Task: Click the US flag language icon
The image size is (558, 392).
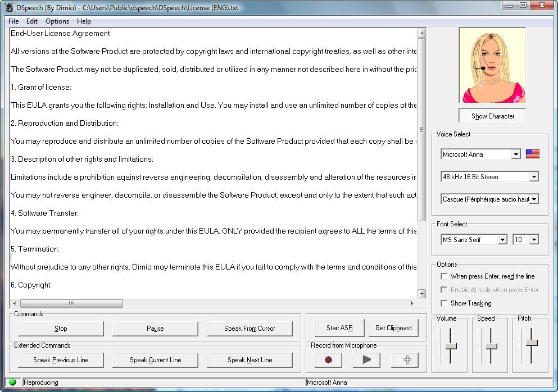Action: pyautogui.click(x=532, y=154)
